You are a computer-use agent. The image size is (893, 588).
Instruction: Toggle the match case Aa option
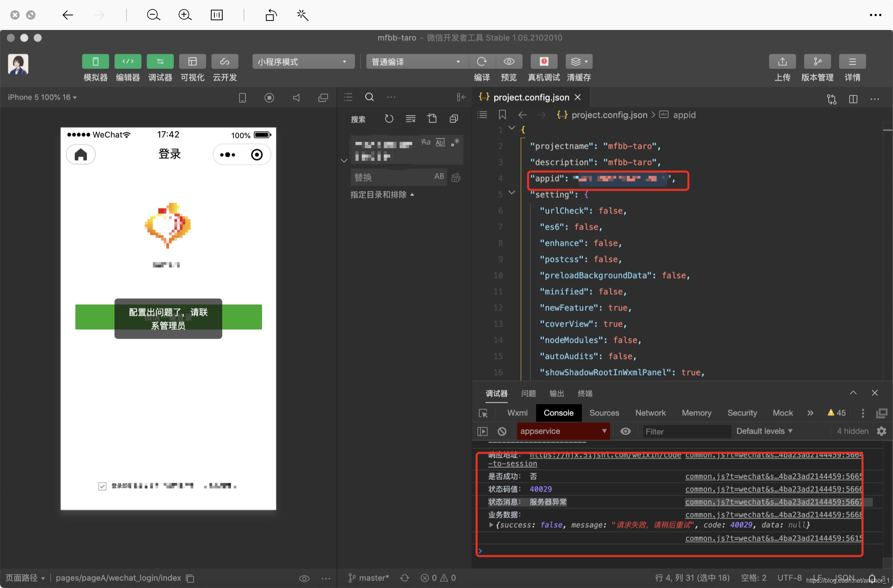click(426, 142)
